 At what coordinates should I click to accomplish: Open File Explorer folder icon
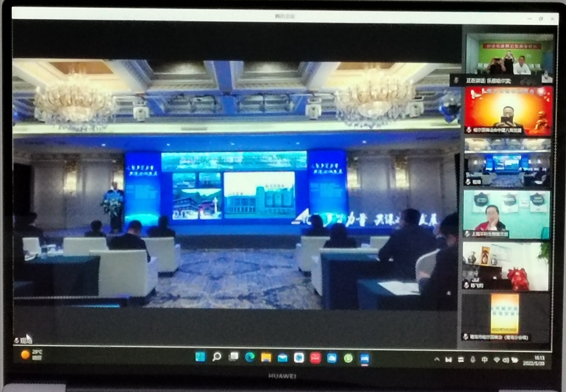point(266,358)
